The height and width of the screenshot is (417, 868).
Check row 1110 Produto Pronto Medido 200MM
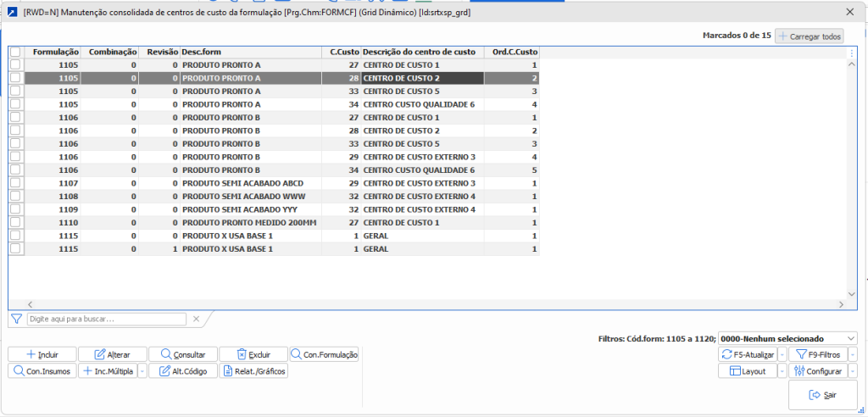(x=15, y=223)
